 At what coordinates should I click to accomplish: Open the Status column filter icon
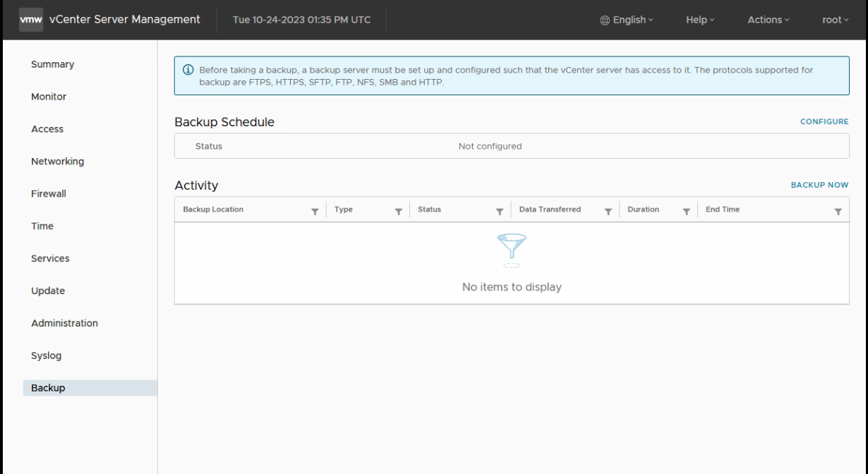499,211
